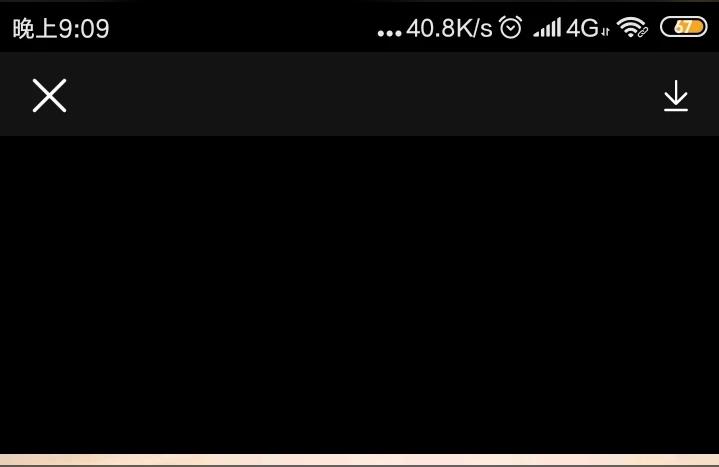Tap the yellow fill of the battery

(x=689, y=27)
